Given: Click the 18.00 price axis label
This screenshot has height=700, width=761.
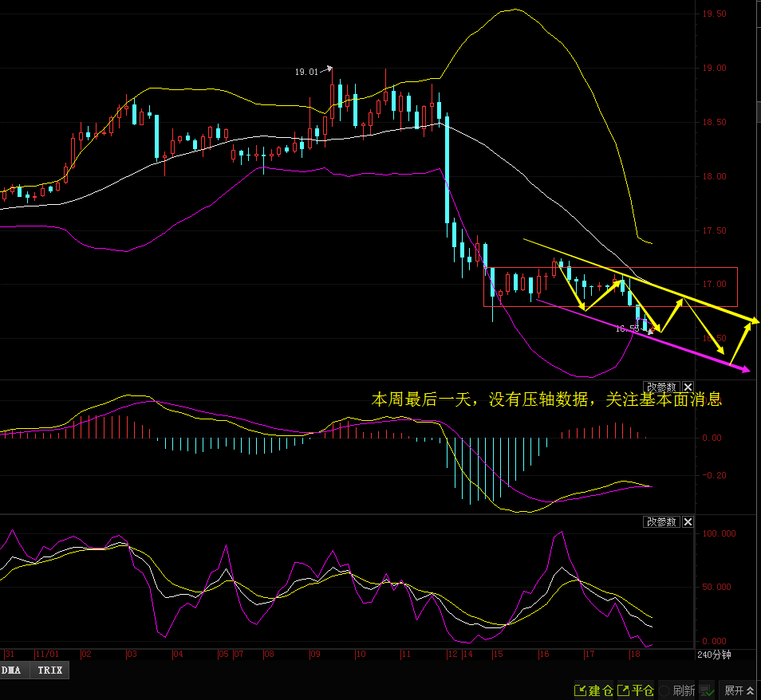Looking at the screenshot, I should tap(715, 176).
